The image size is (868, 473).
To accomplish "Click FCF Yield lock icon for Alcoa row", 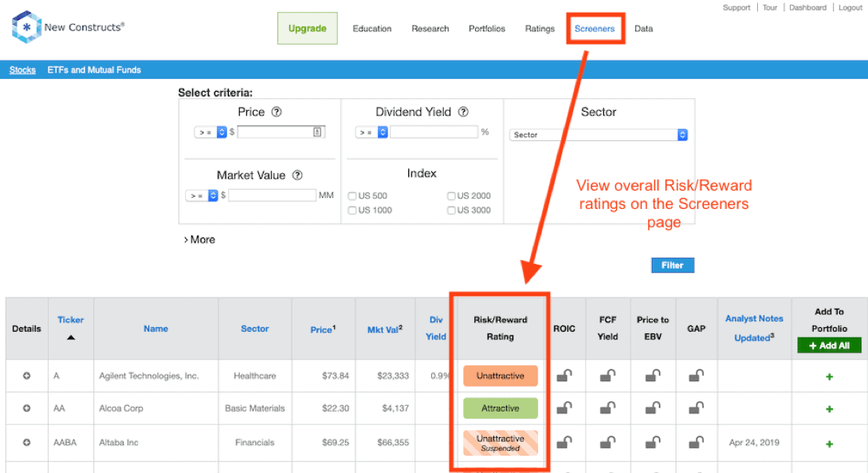I will (608, 408).
